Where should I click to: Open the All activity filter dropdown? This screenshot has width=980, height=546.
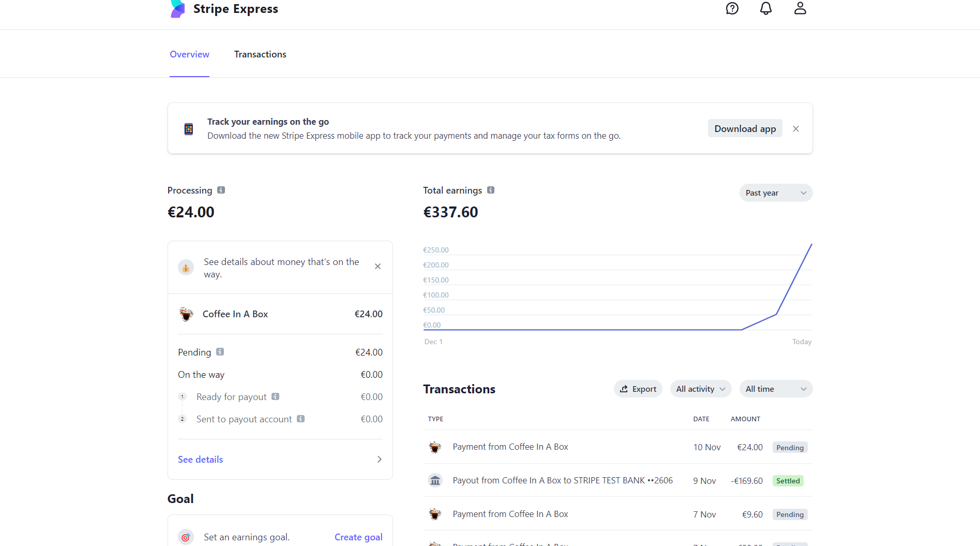coord(700,389)
